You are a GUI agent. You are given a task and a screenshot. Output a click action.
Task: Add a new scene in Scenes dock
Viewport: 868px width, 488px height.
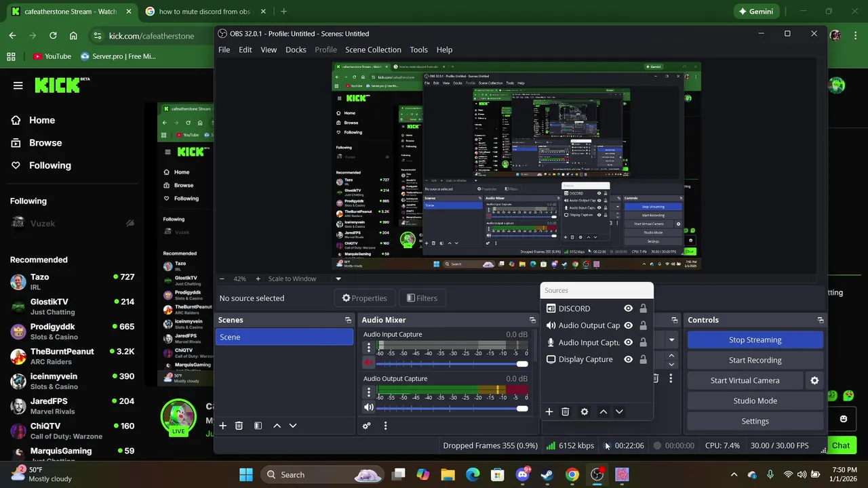[222, 426]
